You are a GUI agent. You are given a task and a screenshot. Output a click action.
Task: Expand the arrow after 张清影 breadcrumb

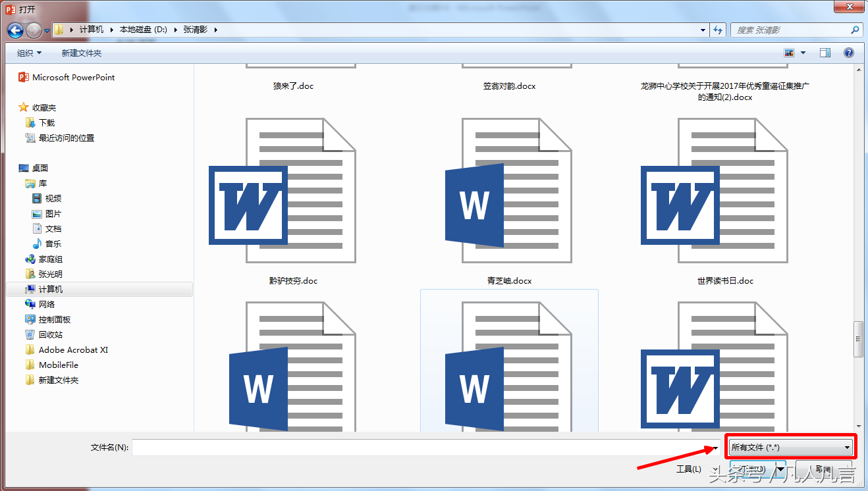click(x=215, y=30)
